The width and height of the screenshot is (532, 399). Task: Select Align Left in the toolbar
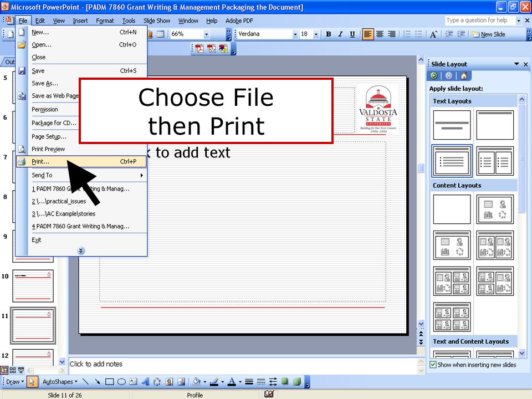[367, 34]
